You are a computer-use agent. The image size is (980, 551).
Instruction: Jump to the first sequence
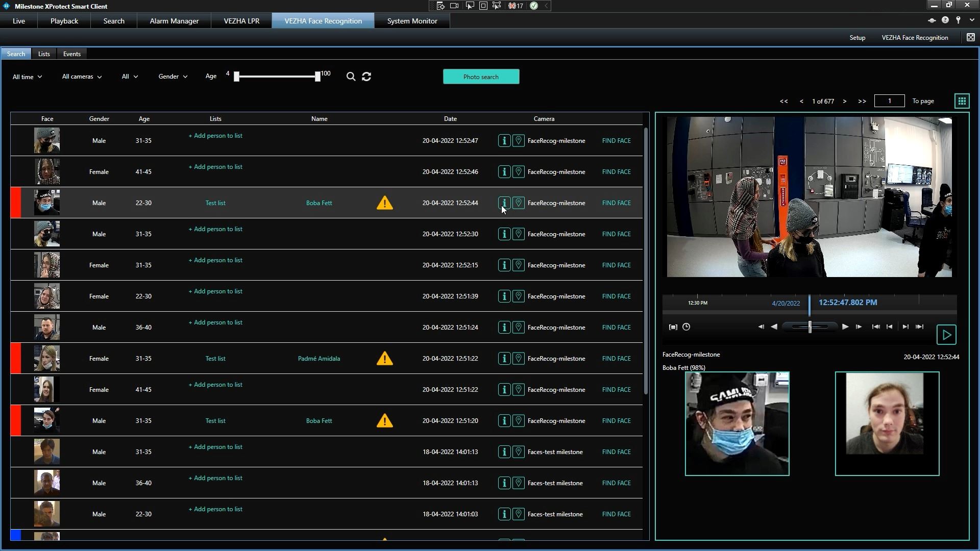tap(876, 327)
